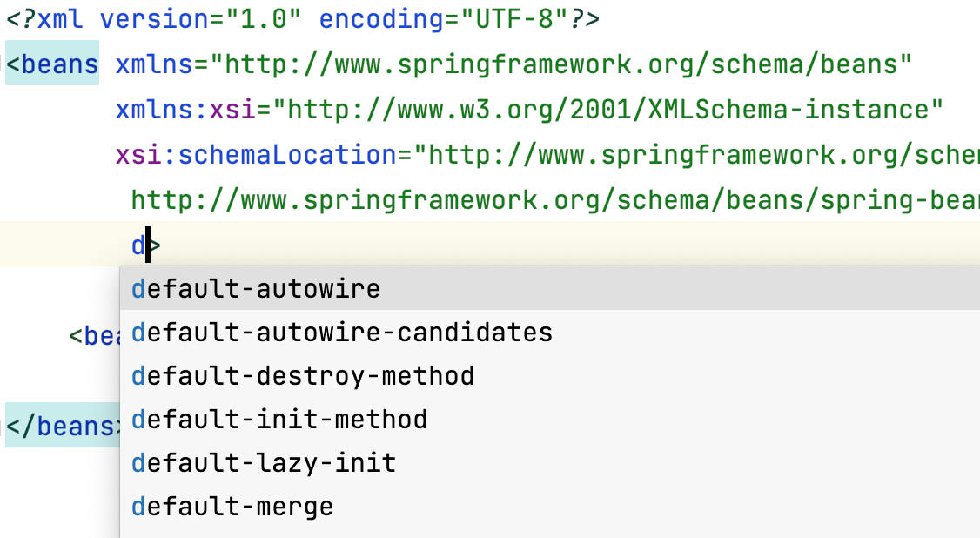This screenshot has height=538, width=980.
Task: Place cursor in xmlns:xsi attribute name
Action: (185, 110)
